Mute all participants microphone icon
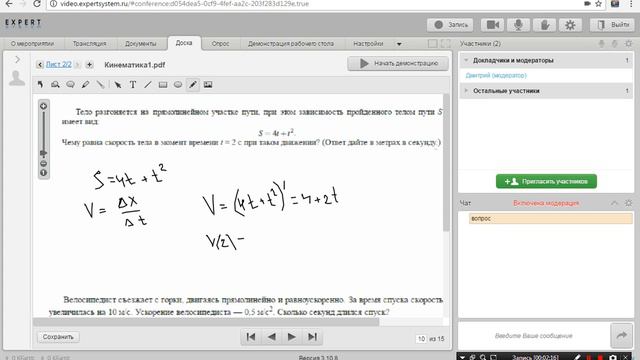This screenshot has height=360, width=640. pyautogui.click(x=601, y=43)
